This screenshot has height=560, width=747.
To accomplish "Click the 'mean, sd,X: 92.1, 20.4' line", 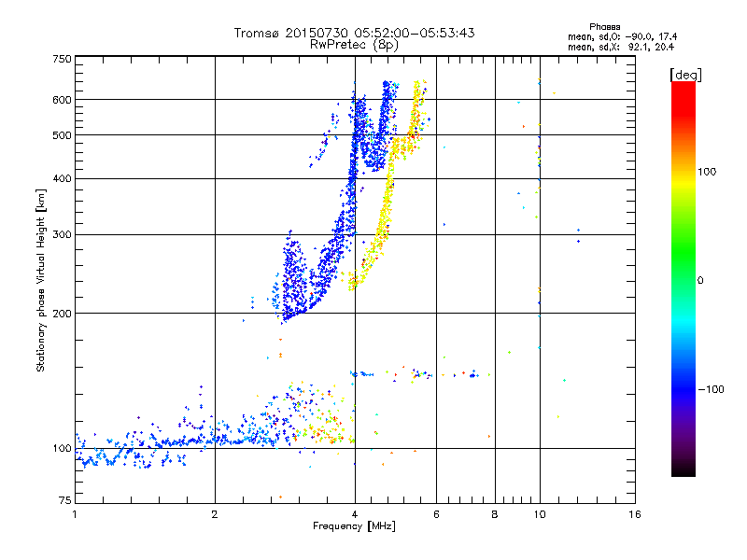I will (x=621, y=47).
